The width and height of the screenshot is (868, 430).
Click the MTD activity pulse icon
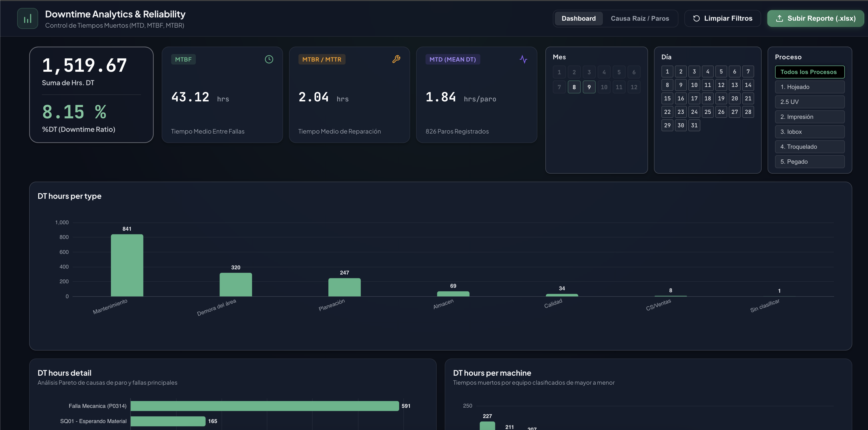(x=523, y=59)
